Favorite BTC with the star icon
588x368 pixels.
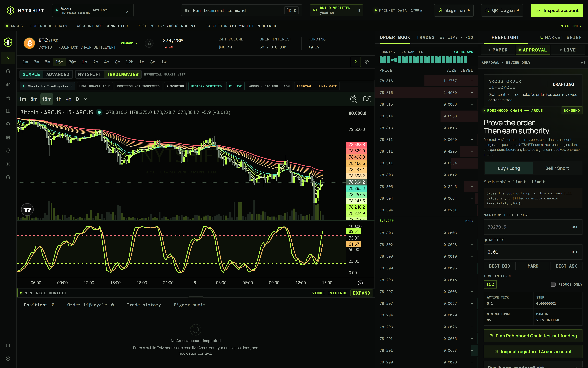tap(149, 43)
